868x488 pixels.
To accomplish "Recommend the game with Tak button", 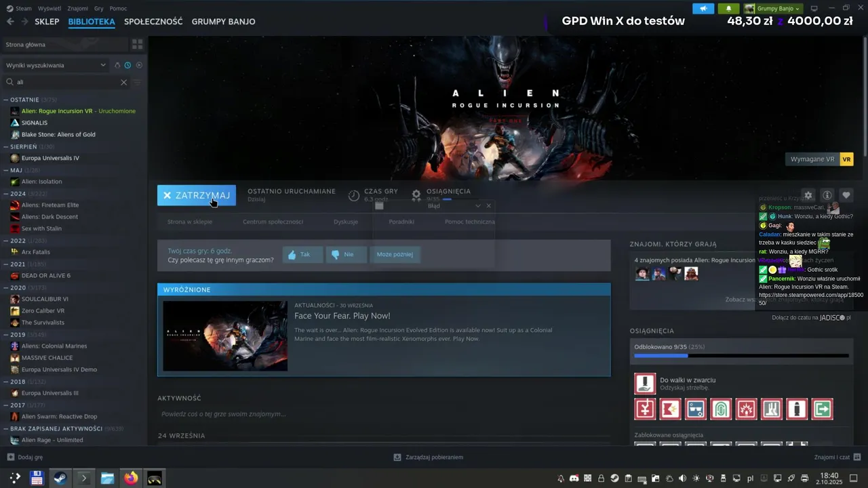I will pyautogui.click(x=302, y=255).
